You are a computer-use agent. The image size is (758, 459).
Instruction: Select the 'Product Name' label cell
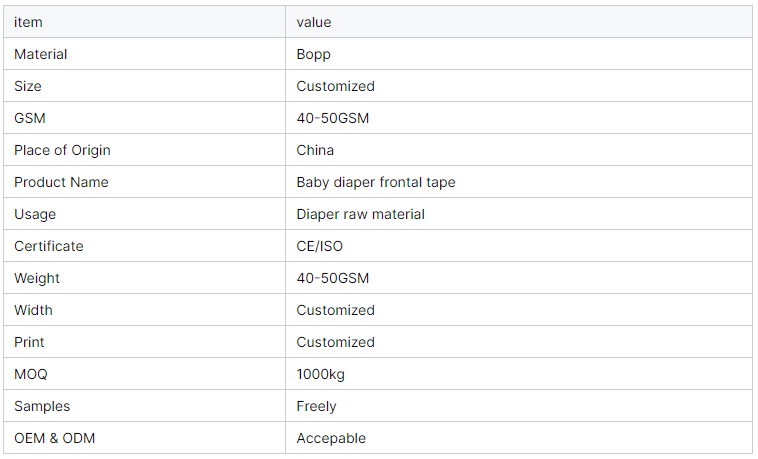tap(61, 182)
